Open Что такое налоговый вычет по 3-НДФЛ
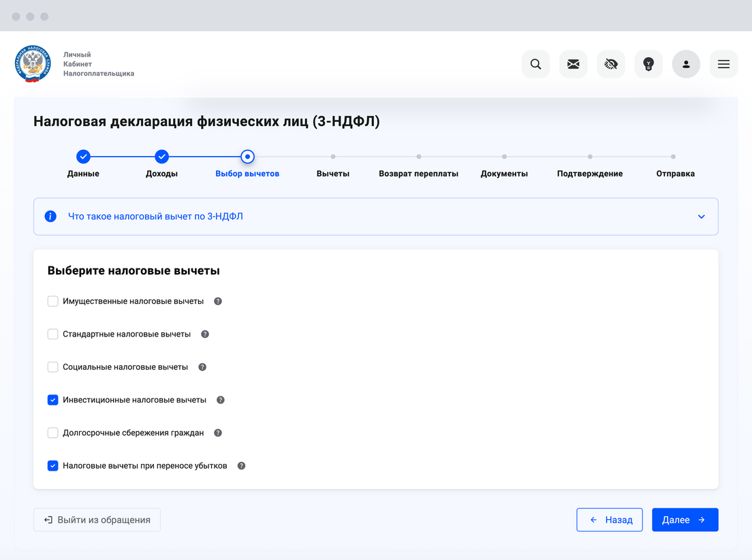Screen dimensions: 752x560 [155, 217]
